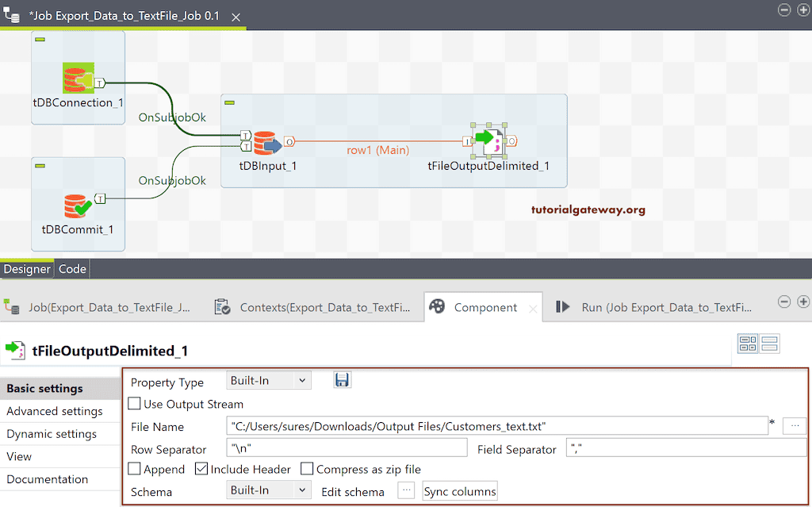Switch to table layout view icon
This screenshot has height=507, width=812.
(x=748, y=344)
